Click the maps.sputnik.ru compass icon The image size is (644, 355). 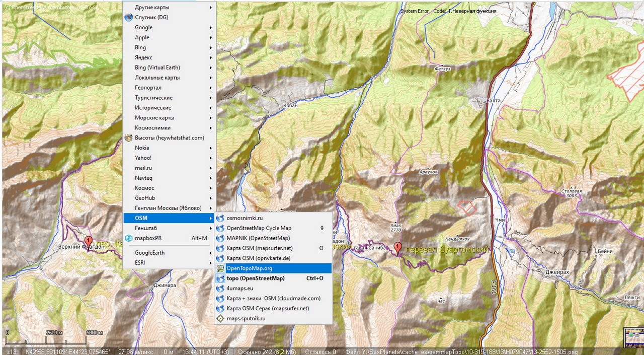coord(220,318)
